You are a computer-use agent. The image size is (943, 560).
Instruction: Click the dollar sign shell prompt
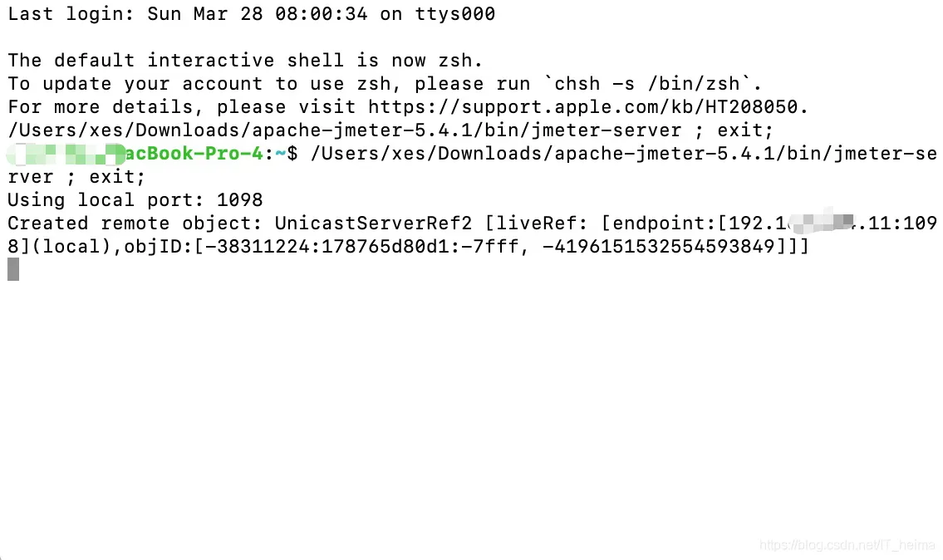tap(292, 154)
